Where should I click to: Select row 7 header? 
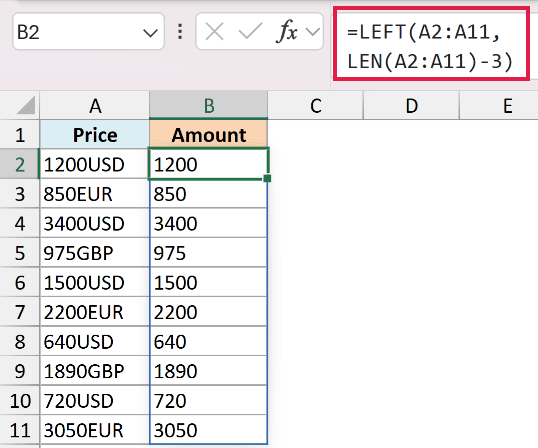coord(20,311)
